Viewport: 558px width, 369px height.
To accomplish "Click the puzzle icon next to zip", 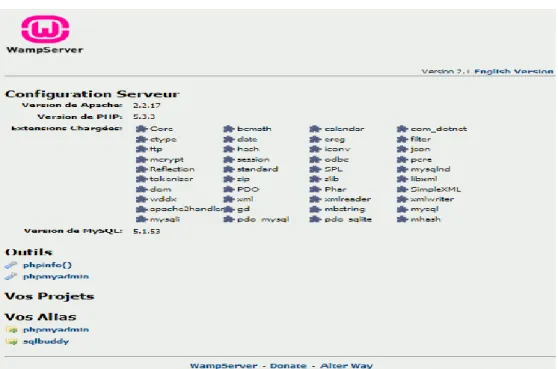I will 229,179.
